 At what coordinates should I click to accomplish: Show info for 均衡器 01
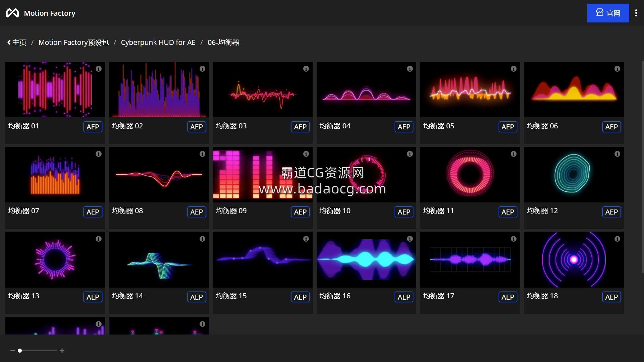[99, 69]
